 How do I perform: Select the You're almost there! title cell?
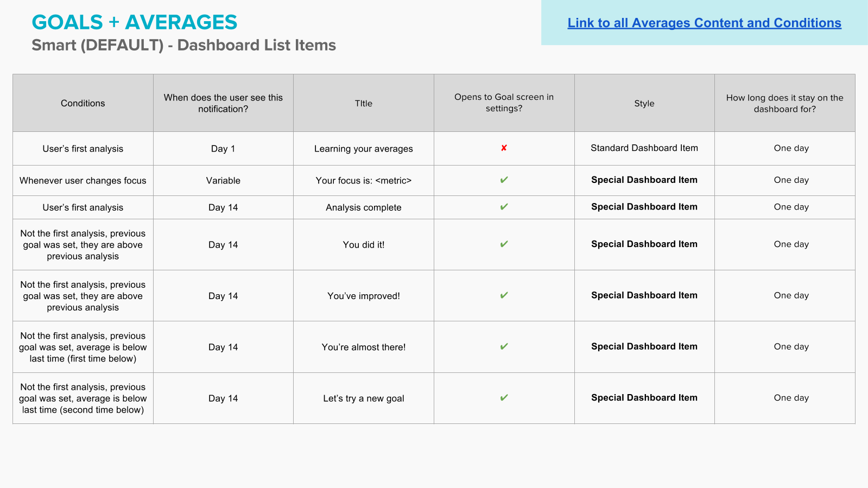[364, 347]
